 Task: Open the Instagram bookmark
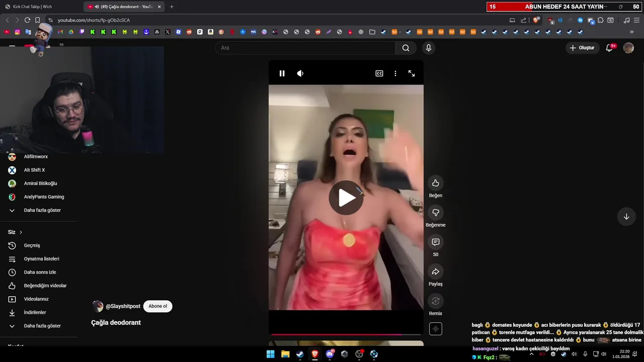click(x=17, y=32)
